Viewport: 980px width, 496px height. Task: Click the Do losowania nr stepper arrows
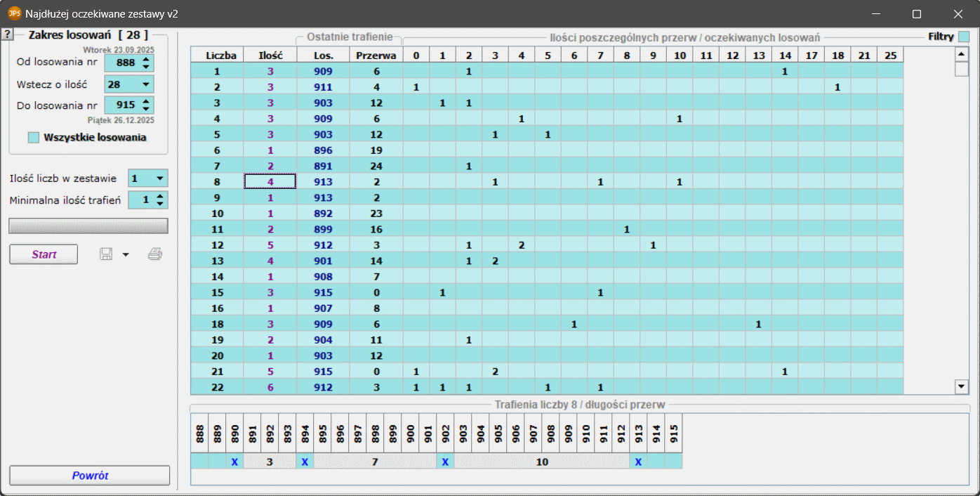click(x=145, y=105)
